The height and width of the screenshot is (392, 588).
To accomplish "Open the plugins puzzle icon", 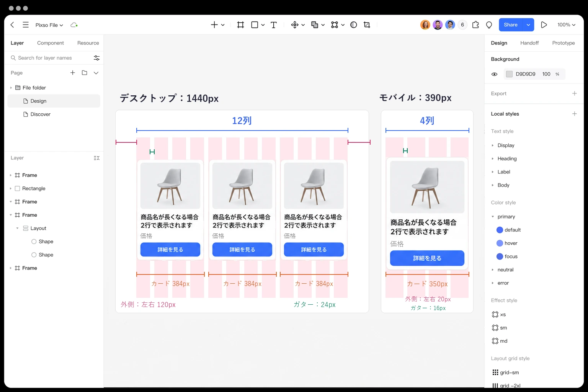I will (475, 25).
